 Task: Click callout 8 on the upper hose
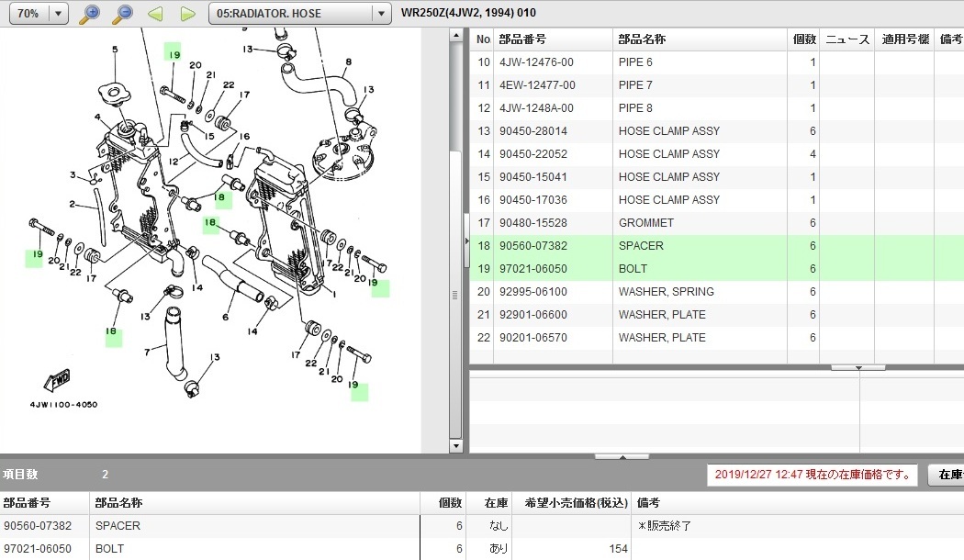coord(349,62)
